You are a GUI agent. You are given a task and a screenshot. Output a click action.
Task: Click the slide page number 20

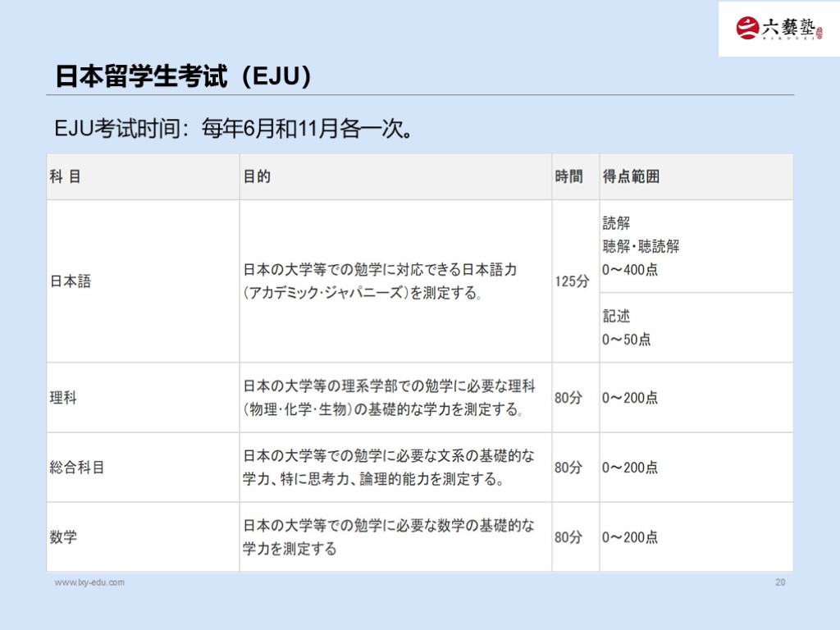click(780, 582)
